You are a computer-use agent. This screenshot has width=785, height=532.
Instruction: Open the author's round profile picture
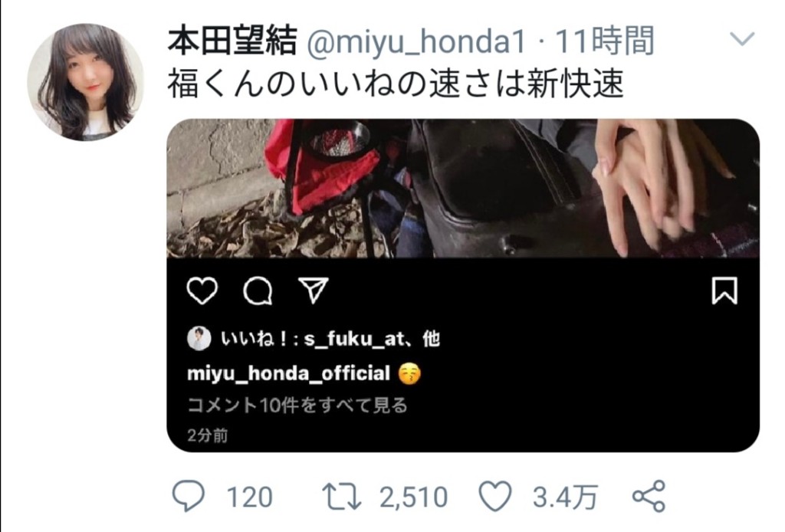86,82
